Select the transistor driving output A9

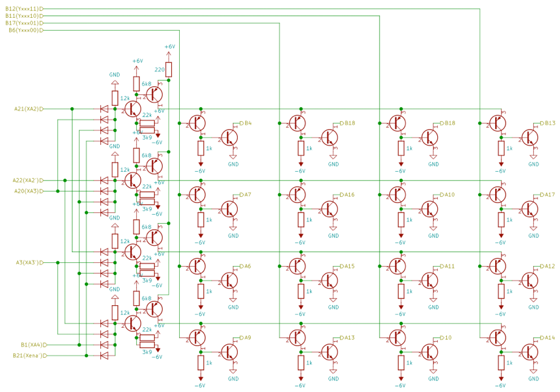click(x=229, y=352)
